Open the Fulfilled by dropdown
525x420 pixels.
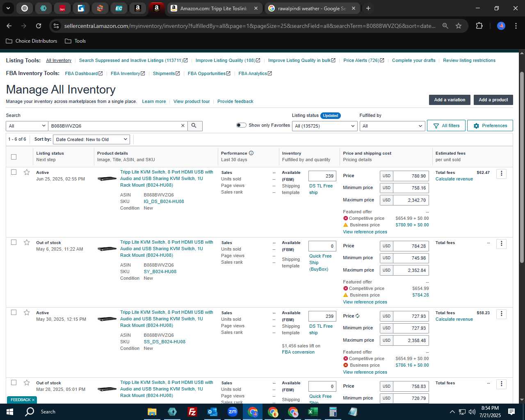click(x=392, y=126)
